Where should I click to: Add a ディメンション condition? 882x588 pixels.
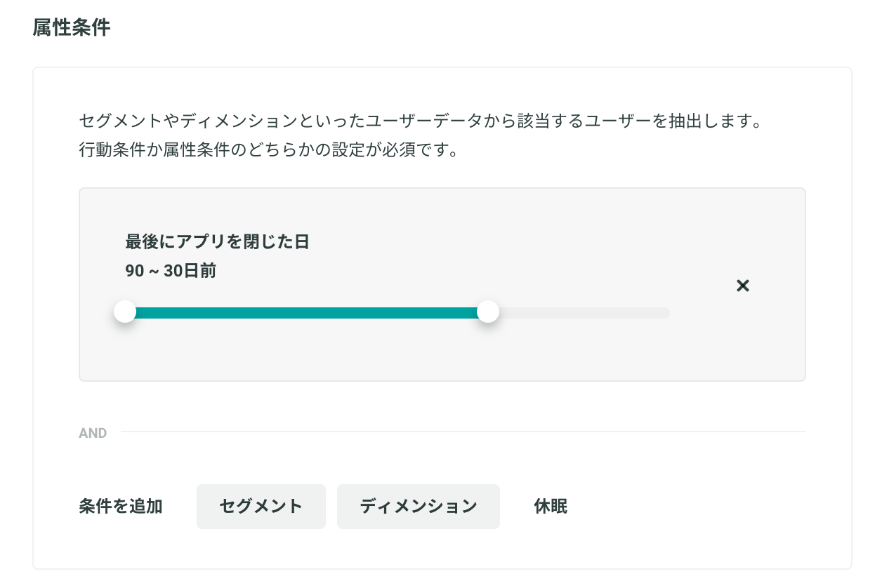coord(419,507)
